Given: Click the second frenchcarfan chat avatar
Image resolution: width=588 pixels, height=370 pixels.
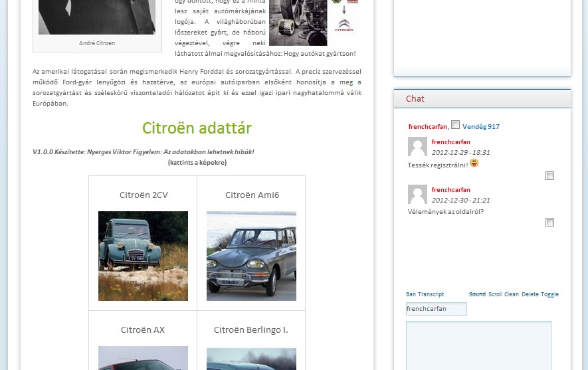Looking at the screenshot, I should (x=417, y=195).
